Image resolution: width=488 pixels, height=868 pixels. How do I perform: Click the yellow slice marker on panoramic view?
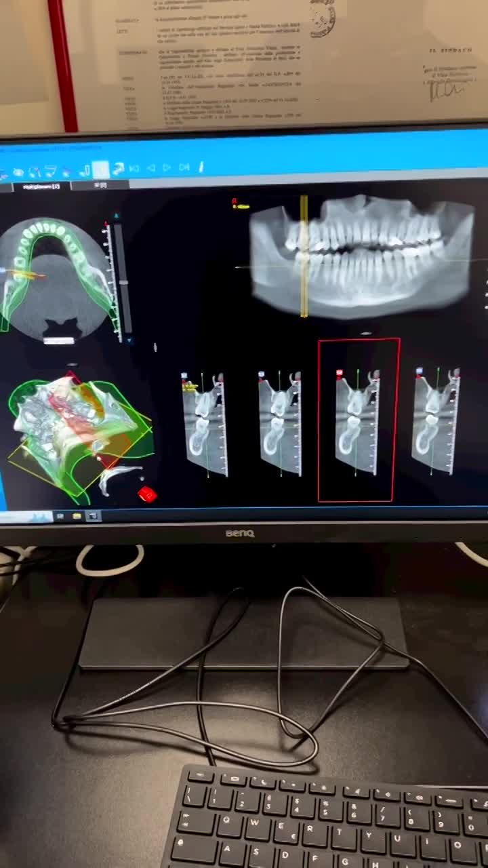click(x=304, y=256)
